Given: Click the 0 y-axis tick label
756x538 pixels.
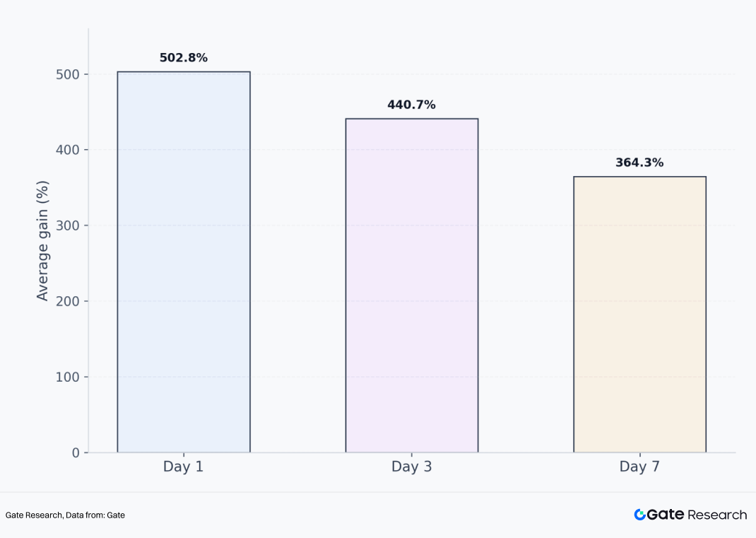Looking at the screenshot, I should pos(75,452).
